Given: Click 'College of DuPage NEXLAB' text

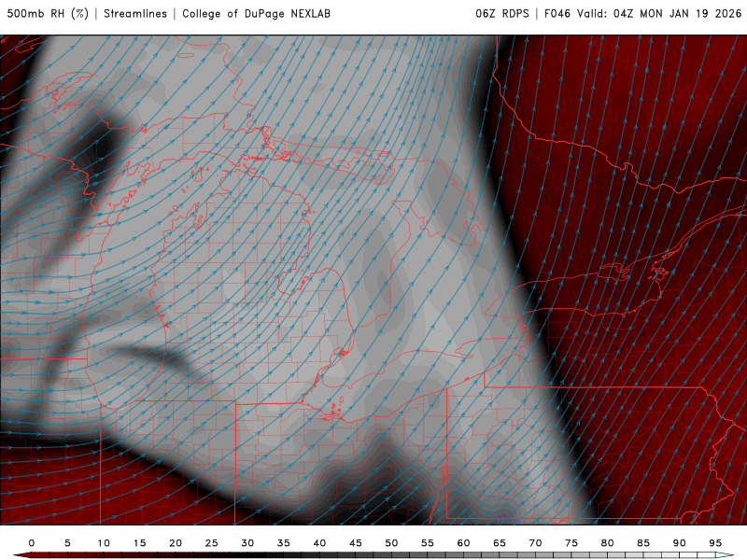Looking at the screenshot, I should tap(256, 13).
